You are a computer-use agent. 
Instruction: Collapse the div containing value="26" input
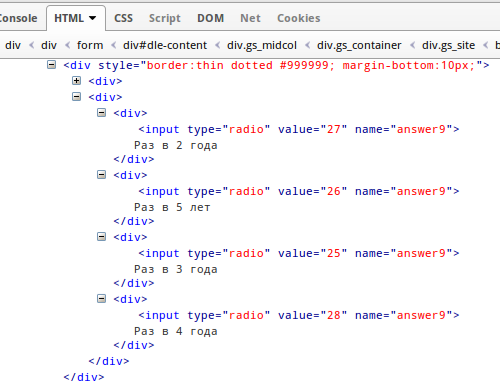[x=101, y=175]
